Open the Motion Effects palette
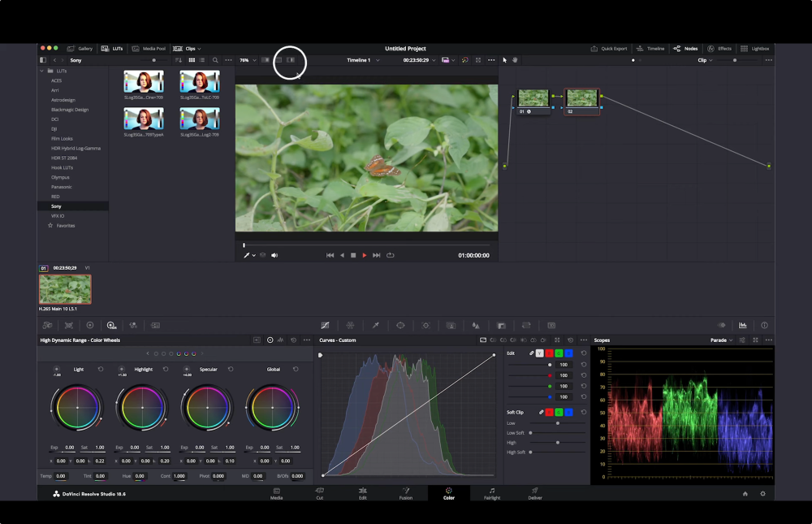Screen dimensions: 812x524 point(155,326)
